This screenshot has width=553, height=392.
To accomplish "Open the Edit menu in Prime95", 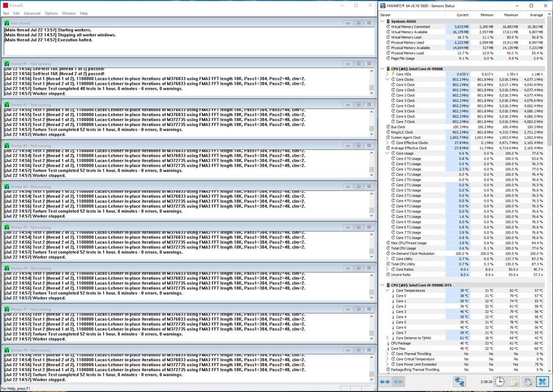I will (17, 14).
